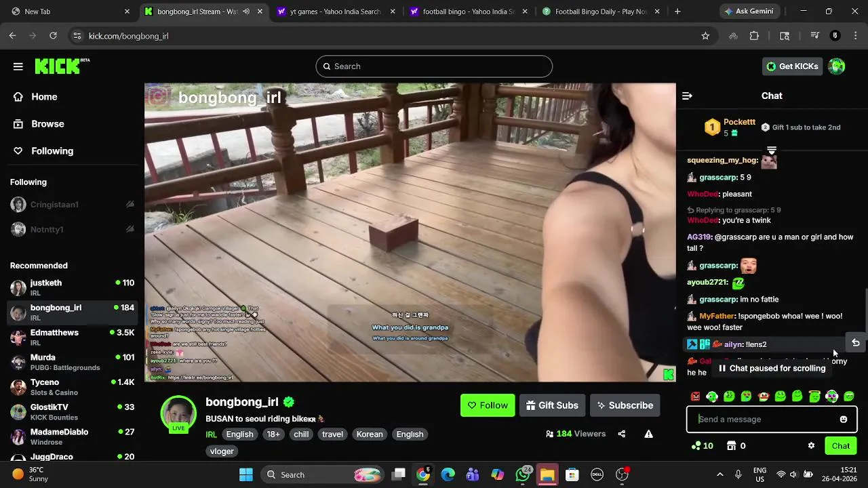Open the browser extensions puzzle icon

754,36
